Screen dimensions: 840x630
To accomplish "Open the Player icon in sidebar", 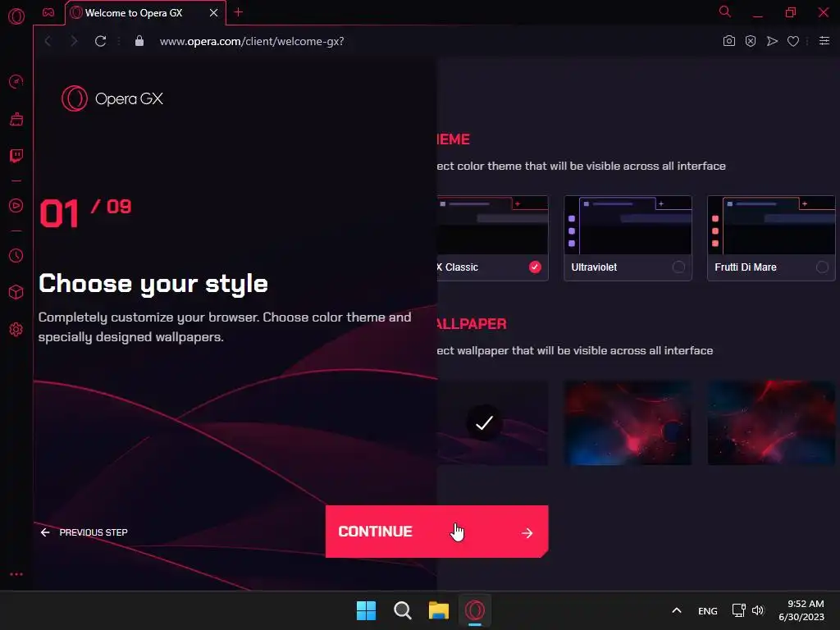I will click(x=16, y=206).
